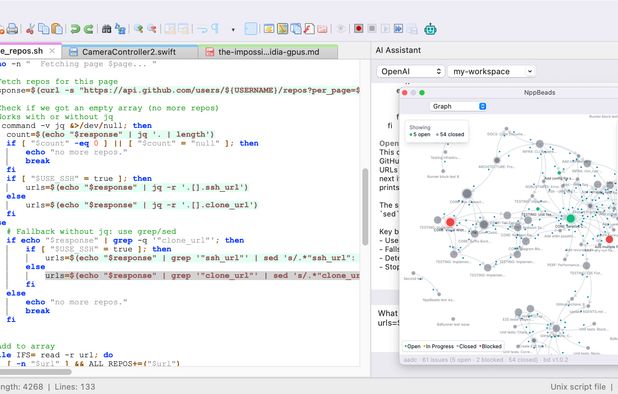Click 'Unix script file' in status bar
Screen dimensions: 618x394
[578, 387]
